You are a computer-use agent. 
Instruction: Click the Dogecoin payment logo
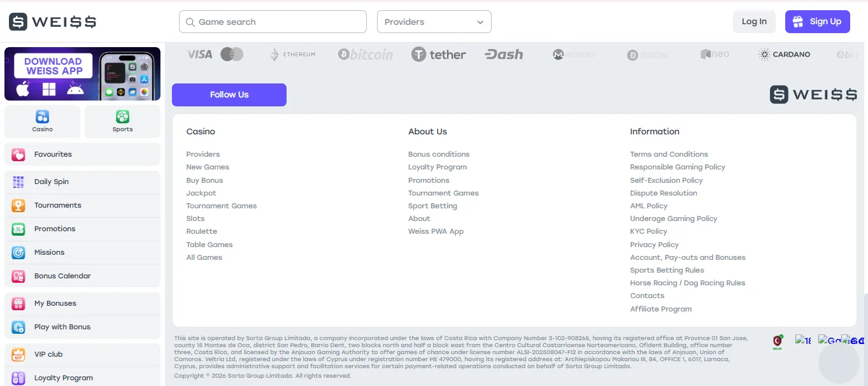coord(647,55)
